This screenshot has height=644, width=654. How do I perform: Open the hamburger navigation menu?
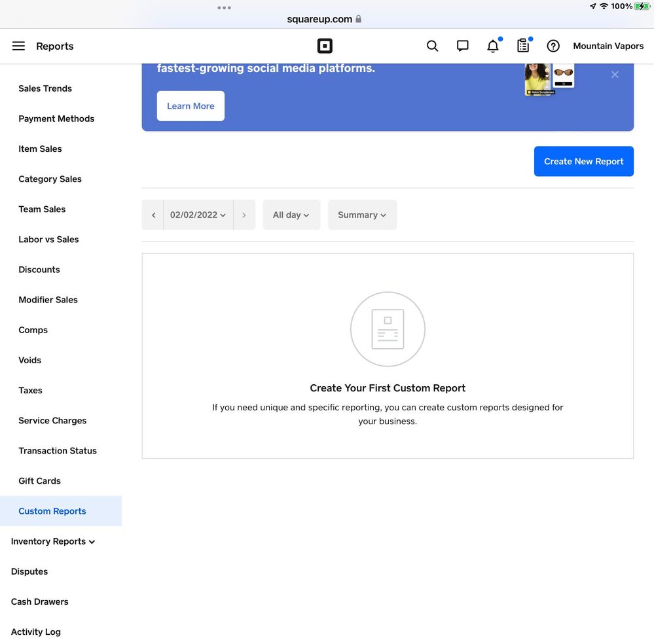coord(18,46)
